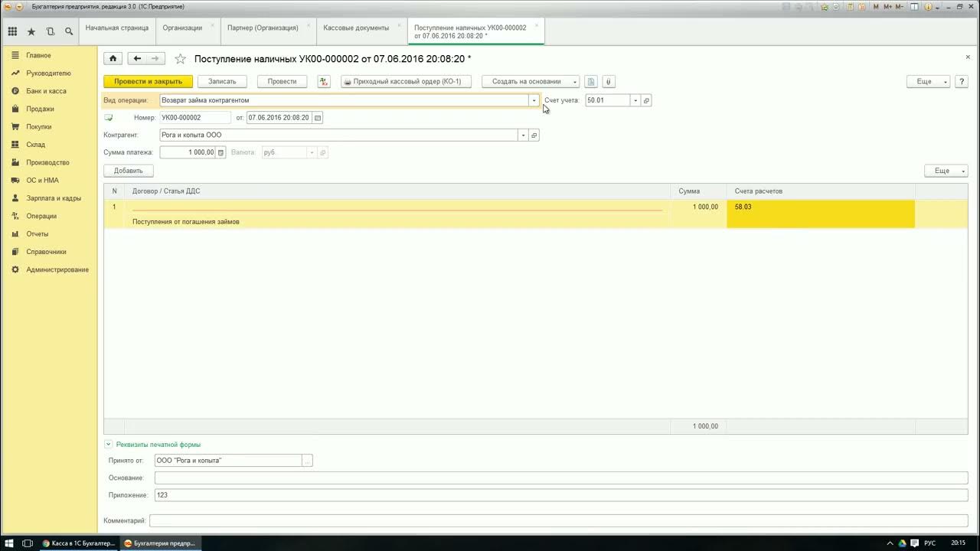Open the Главное section

click(x=38, y=55)
